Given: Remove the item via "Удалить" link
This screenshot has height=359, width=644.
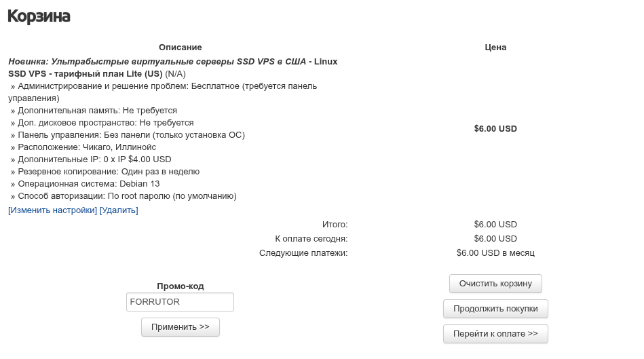Looking at the screenshot, I should click(x=119, y=210).
